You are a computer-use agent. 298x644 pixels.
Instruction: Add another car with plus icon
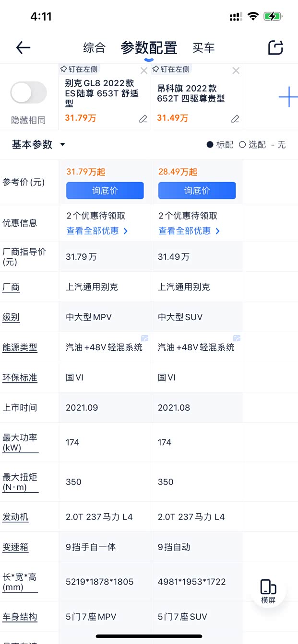(287, 97)
